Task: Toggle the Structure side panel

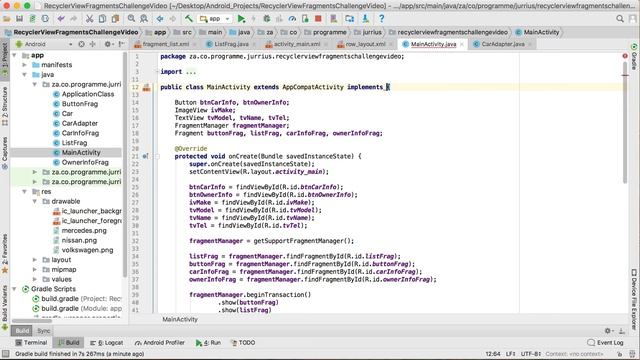Action: tap(5, 106)
